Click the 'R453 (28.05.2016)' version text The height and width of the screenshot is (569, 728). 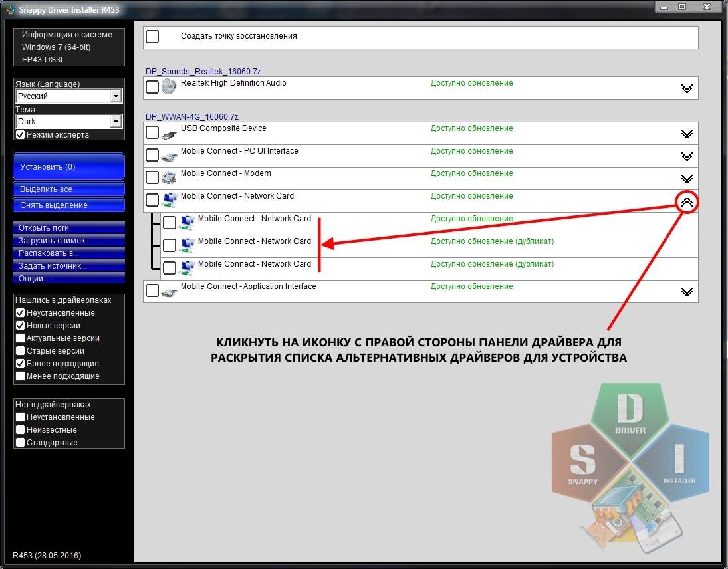point(47,556)
